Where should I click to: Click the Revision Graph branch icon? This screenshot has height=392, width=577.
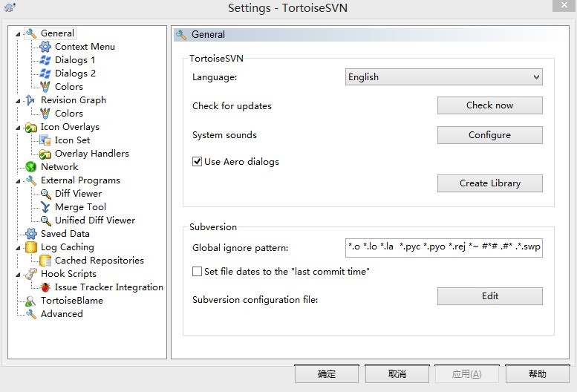coord(30,100)
